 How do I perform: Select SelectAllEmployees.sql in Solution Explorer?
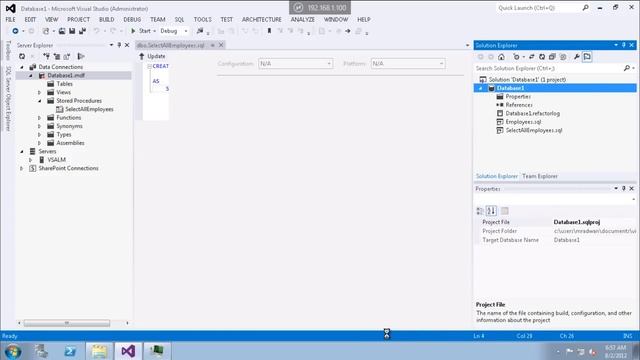pyautogui.click(x=529, y=130)
